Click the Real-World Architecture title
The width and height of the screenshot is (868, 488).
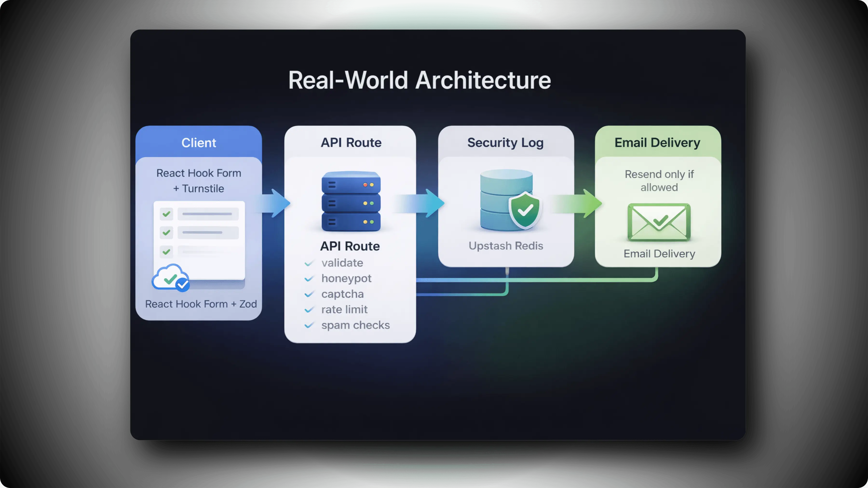click(x=419, y=80)
